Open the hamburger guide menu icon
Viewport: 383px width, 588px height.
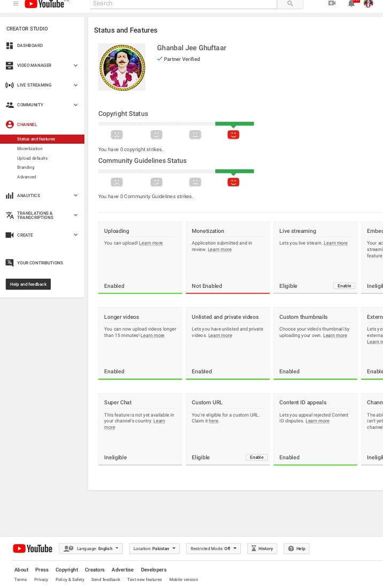pyautogui.click(x=15, y=3)
